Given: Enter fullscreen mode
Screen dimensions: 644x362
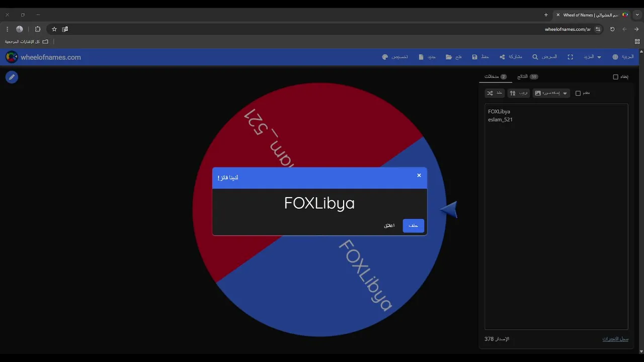Looking at the screenshot, I should (571, 57).
